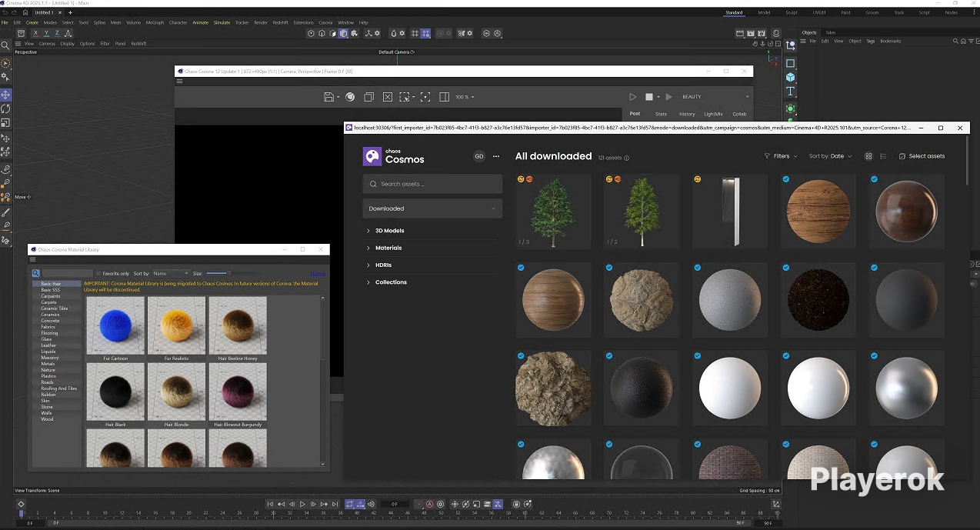Click the side-by-side comparison icon in Corona VFB
This screenshot has height=530, width=980.
point(444,97)
